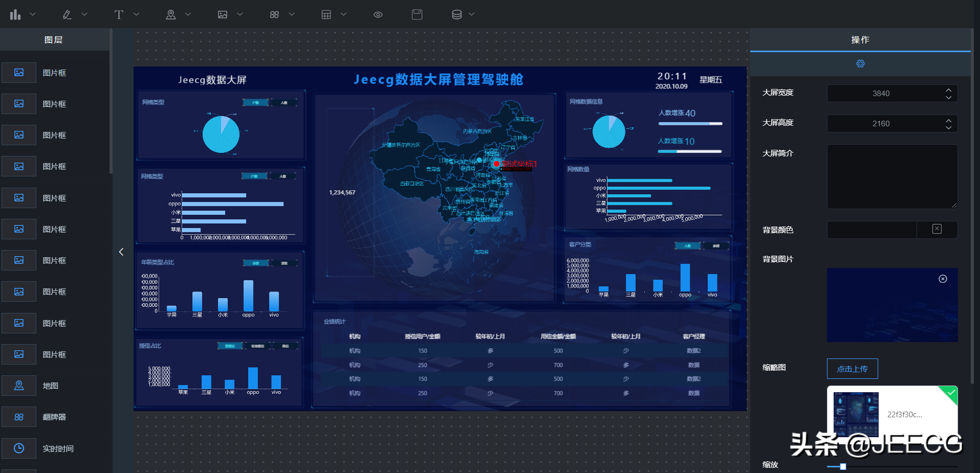Open the 图层 panel header
This screenshot has width=980, height=473.
click(54, 39)
